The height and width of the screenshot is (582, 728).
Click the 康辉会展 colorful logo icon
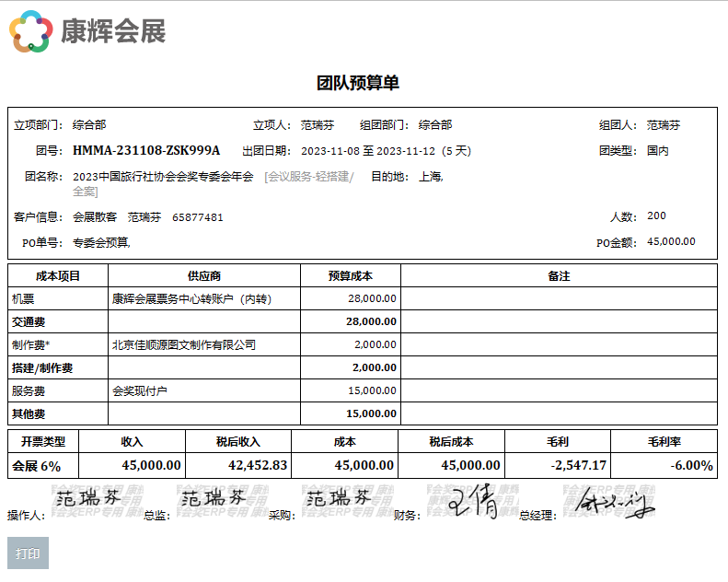[30, 31]
